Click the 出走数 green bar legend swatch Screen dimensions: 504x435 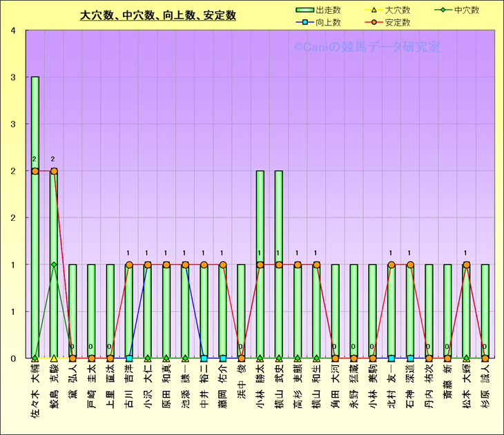tap(304, 10)
